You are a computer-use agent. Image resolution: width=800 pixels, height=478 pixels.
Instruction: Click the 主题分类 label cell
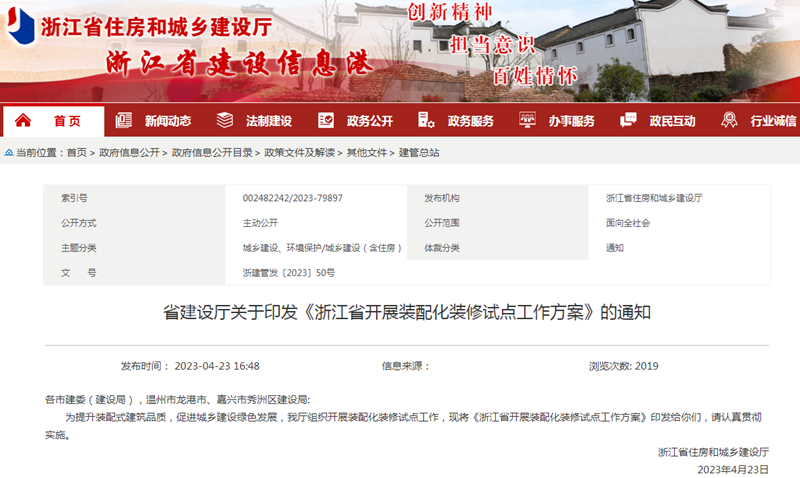(134, 248)
